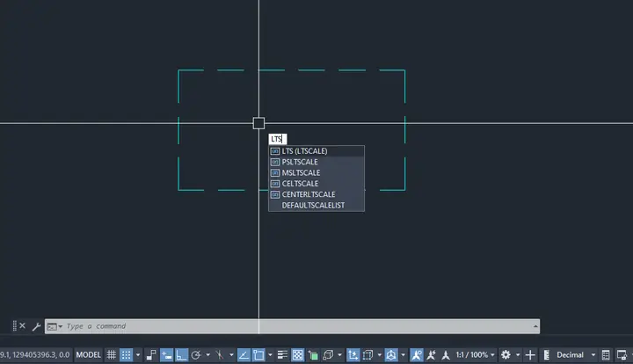Open the workspace switching gear icon

[506, 355]
